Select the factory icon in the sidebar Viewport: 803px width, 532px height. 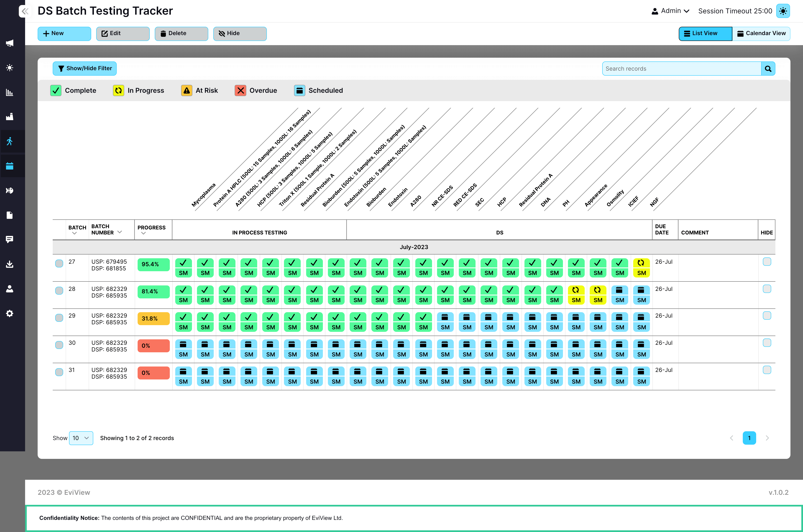pos(9,116)
